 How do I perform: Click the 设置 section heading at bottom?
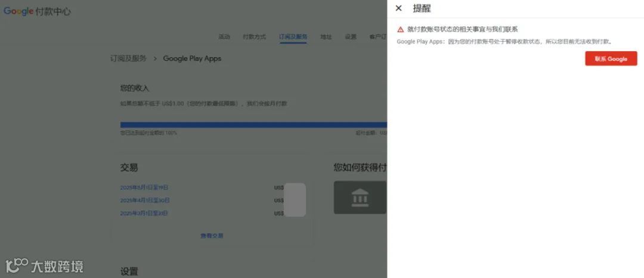[x=129, y=271]
